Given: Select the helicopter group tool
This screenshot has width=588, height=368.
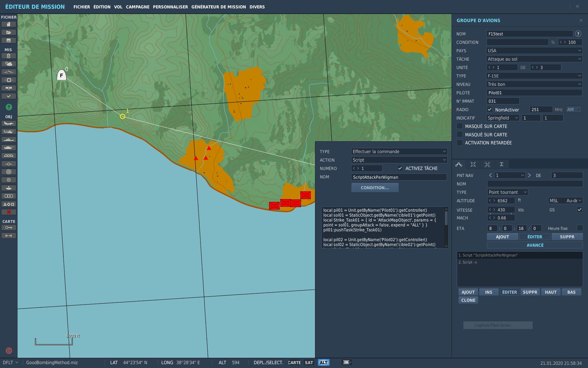Looking at the screenshot, I should pyautogui.click(x=9, y=131).
